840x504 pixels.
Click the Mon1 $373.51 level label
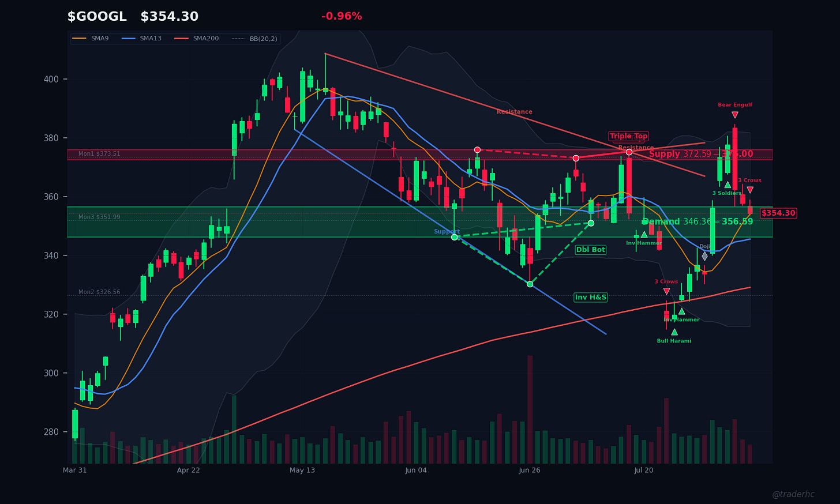[x=99, y=154]
